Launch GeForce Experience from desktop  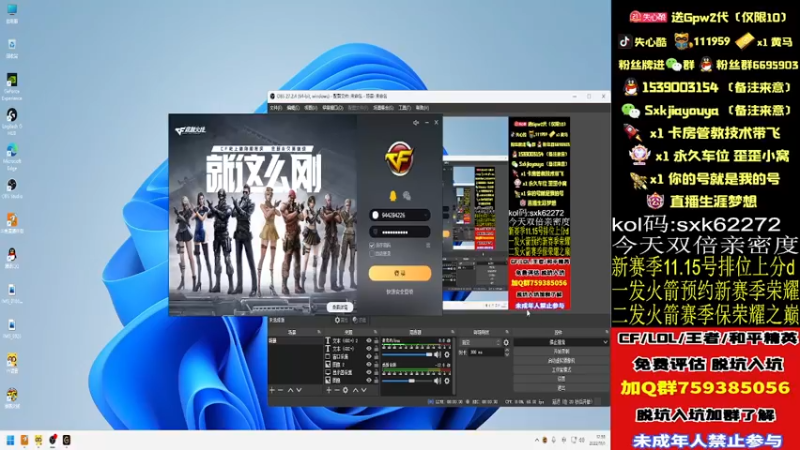(x=12, y=87)
